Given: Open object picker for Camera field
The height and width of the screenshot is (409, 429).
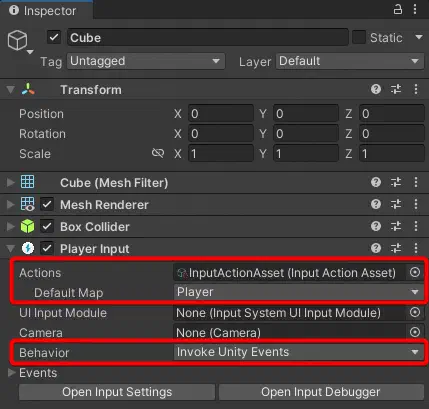Looking at the screenshot, I should tap(415, 332).
